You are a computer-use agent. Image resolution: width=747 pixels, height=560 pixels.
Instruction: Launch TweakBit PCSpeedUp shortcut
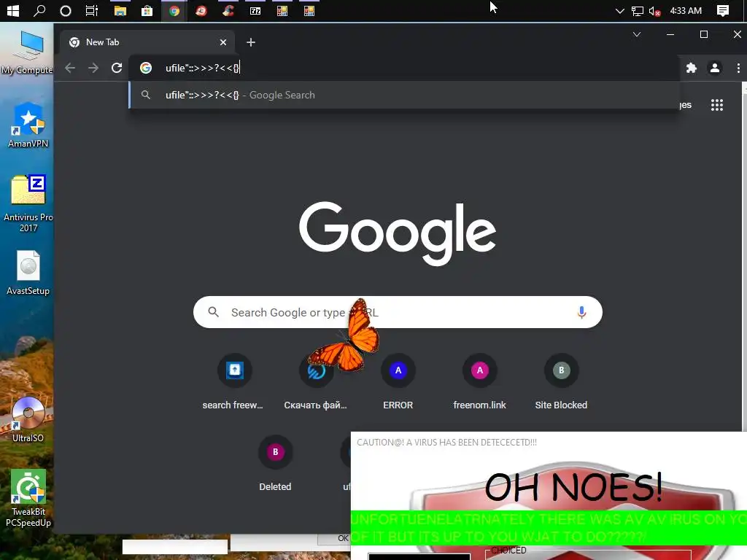28,498
